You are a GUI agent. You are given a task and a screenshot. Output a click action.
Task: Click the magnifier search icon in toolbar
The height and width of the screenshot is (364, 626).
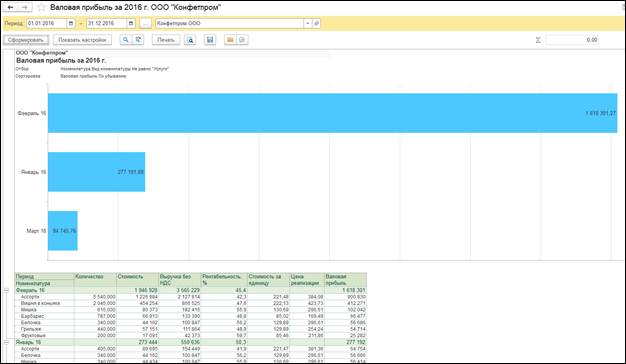(x=125, y=40)
